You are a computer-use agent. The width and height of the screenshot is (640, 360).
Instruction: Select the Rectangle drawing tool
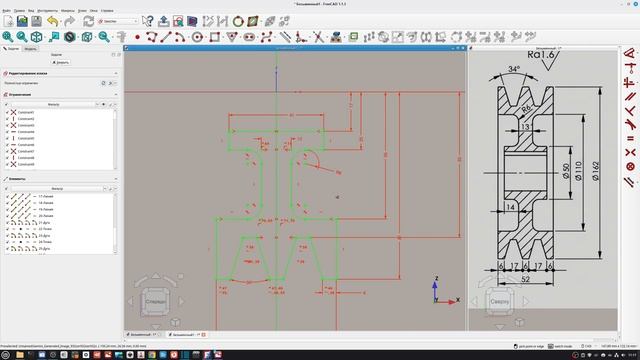[215, 37]
